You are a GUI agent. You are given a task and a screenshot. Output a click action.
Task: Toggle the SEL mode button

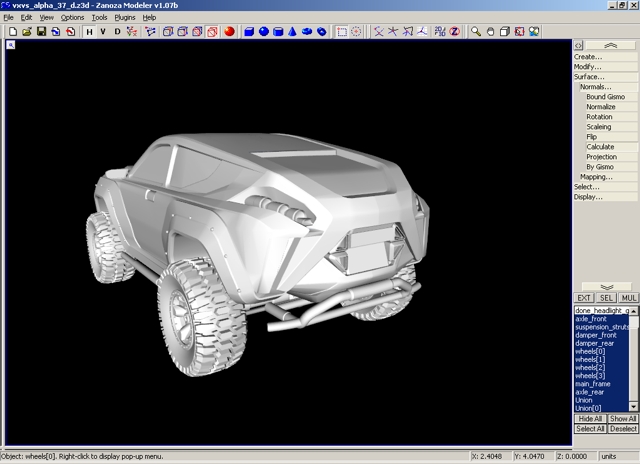606,298
